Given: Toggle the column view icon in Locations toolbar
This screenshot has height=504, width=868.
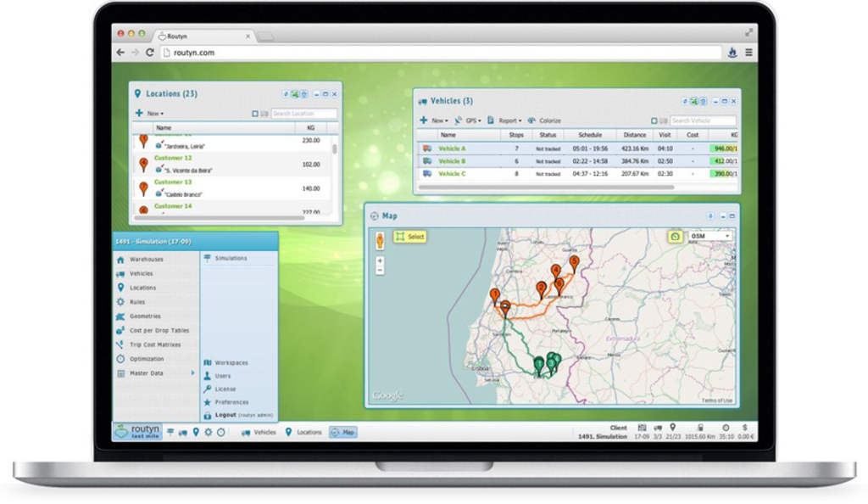Looking at the screenshot, I should 264,114.
